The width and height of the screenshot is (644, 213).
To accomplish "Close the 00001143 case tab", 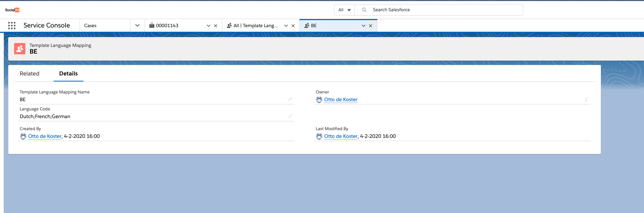I will click(x=216, y=26).
